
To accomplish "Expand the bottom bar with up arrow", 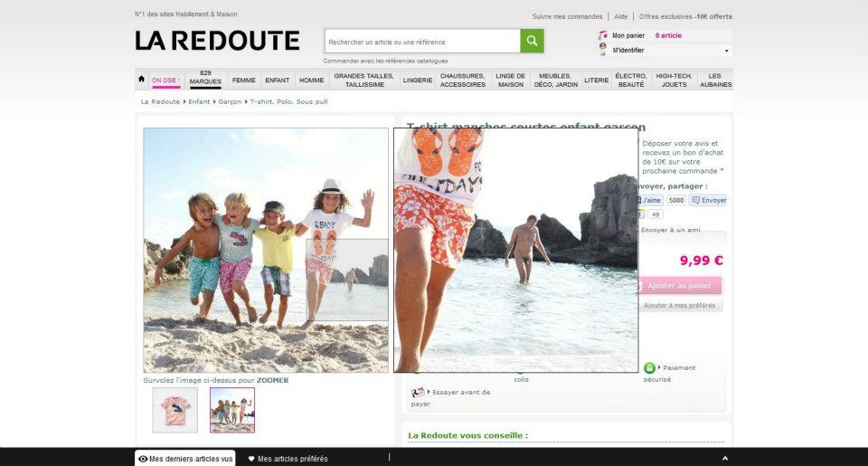I will (x=724, y=459).
